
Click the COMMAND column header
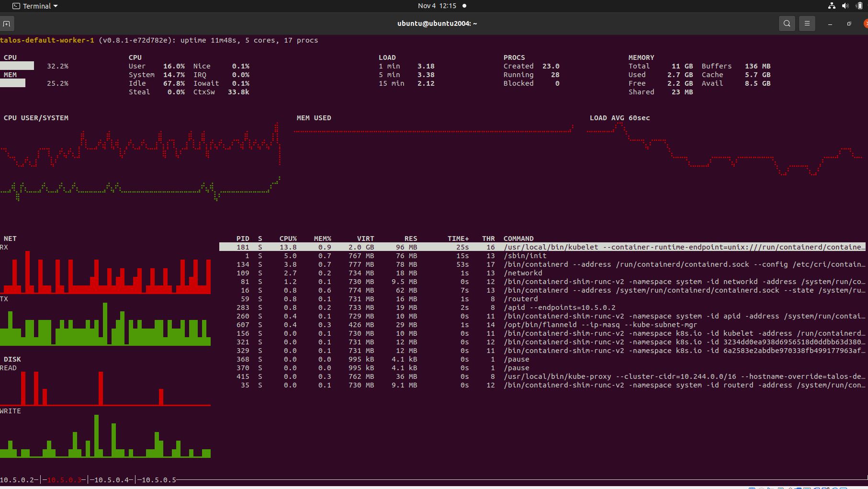(519, 239)
